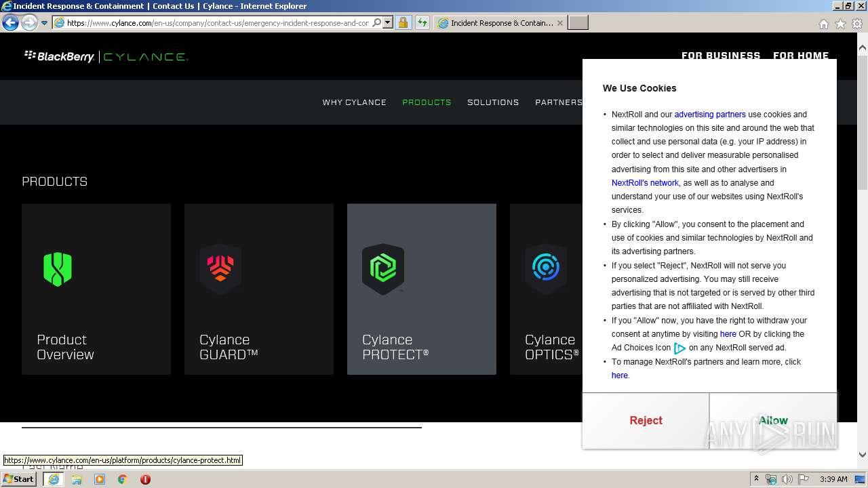Click the page scrollbar up arrow
The height and width of the screenshot is (488, 868).
pyautogui.click(x=862, y=47)
